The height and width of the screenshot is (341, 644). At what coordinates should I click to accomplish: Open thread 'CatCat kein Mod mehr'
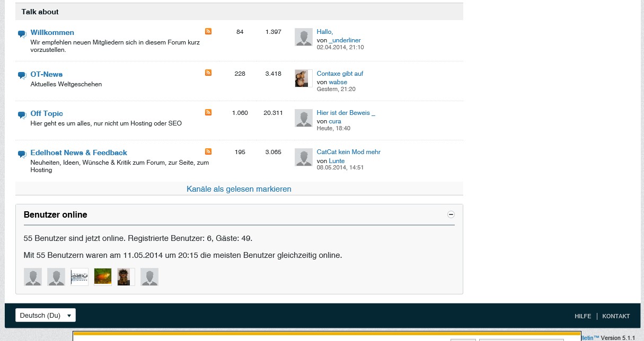pyautogui.click(x=348, y=152)
